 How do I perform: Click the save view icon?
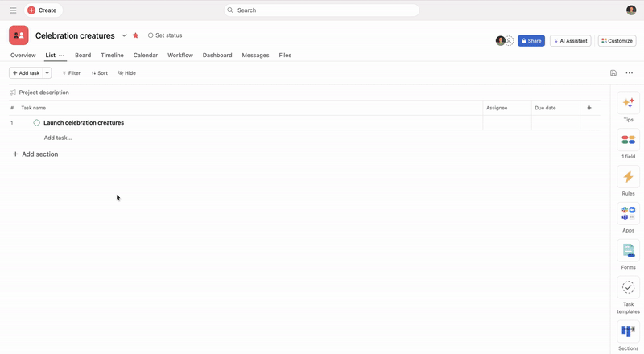click(613, 73)
